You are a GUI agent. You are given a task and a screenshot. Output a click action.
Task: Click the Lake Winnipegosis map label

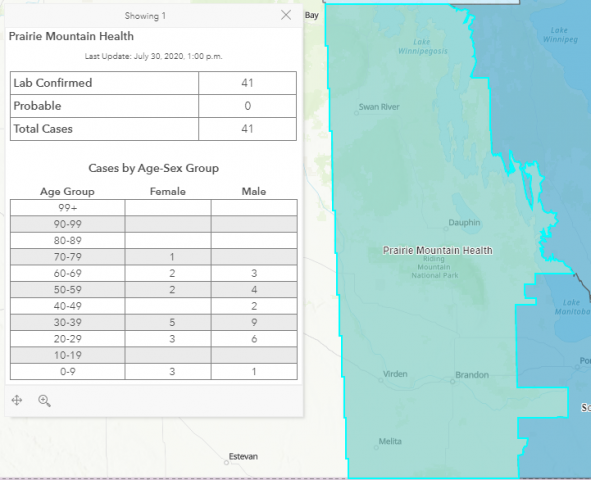coord(423,46)
